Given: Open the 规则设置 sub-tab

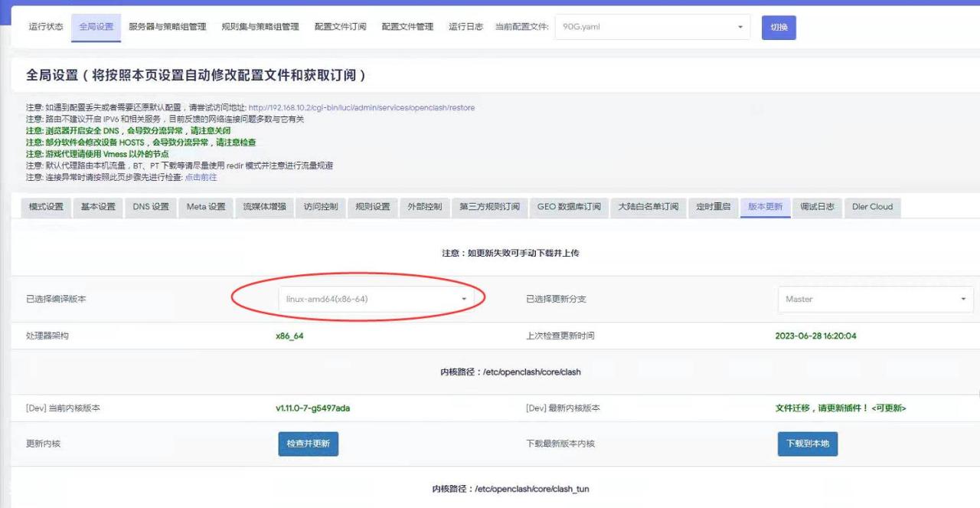Looking at the screenshot, I should pos(373,207).
